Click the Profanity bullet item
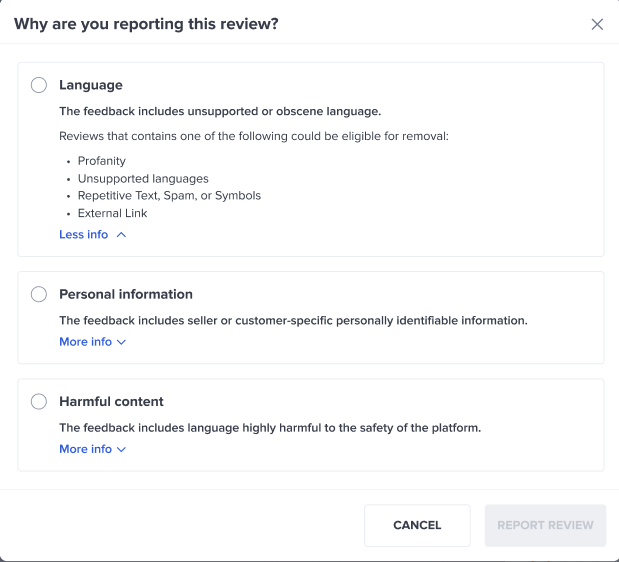The width and height of the screenshot is (619, 562). click(102, 160)
